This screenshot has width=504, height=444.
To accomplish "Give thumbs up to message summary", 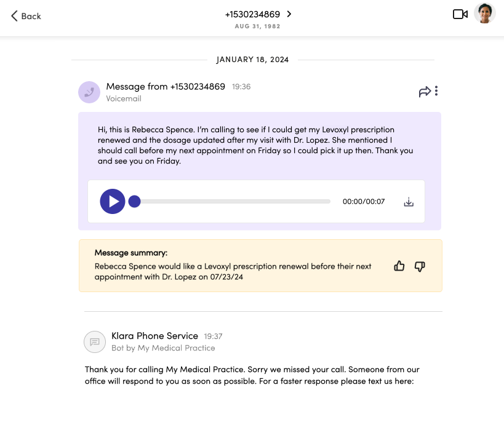I will [x=399, y=266].
